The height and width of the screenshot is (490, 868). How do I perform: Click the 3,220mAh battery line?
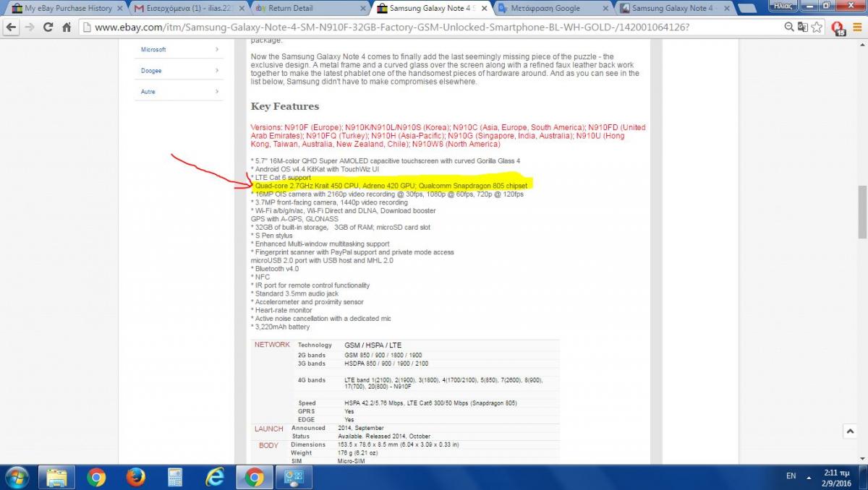(x=280, y=327)
